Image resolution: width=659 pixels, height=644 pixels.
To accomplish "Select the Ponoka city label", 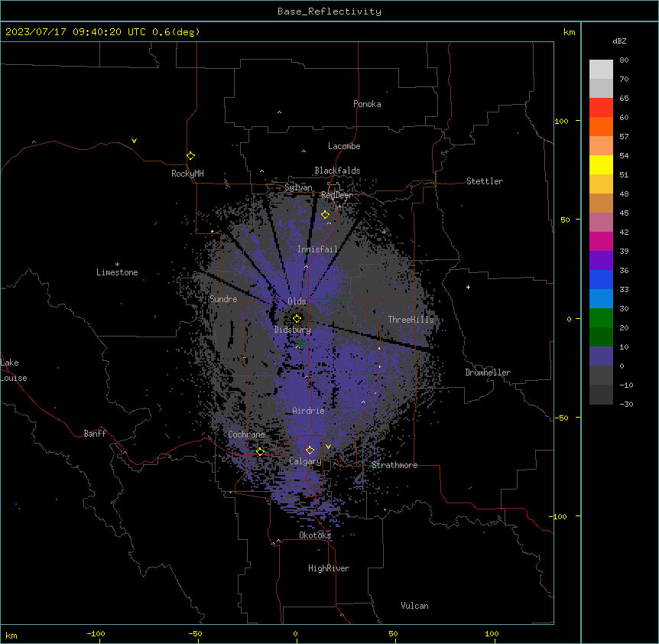I will [367, 104].
